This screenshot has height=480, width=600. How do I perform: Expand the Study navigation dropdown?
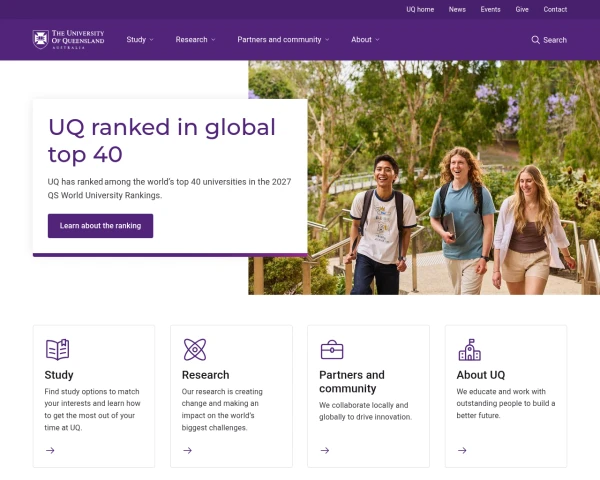[x=140, y=39]
